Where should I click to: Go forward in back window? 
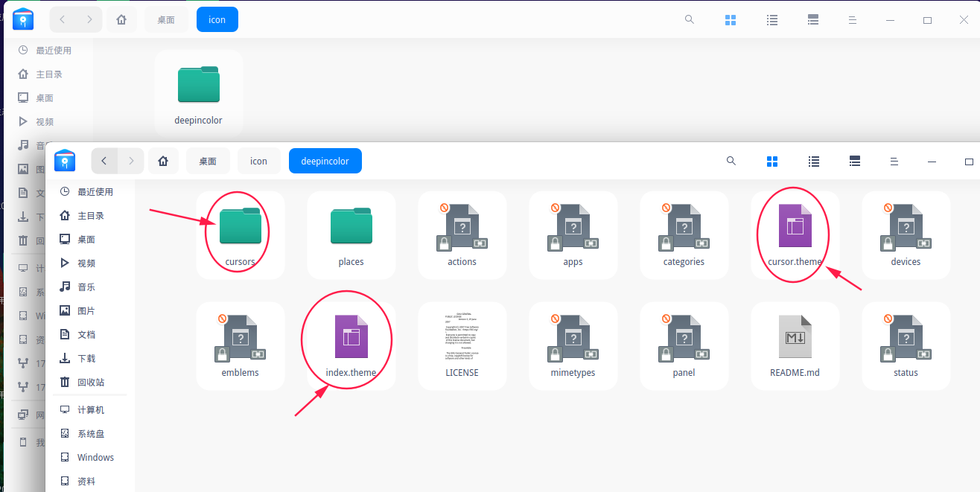(89, 19)
